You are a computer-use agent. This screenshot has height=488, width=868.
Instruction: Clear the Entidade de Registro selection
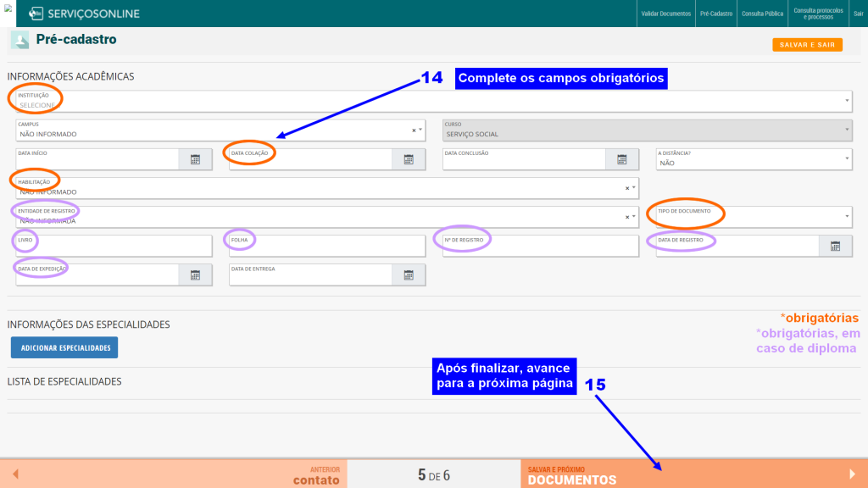[x=627, y=217]
